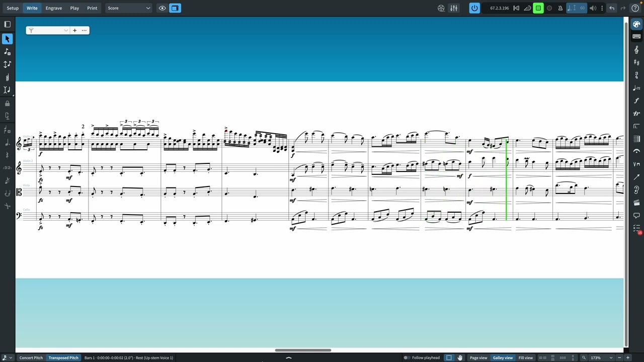This screenshot has height=362, width=644.
Task: Open the Key Signatures panel
Action: (636, 62)
